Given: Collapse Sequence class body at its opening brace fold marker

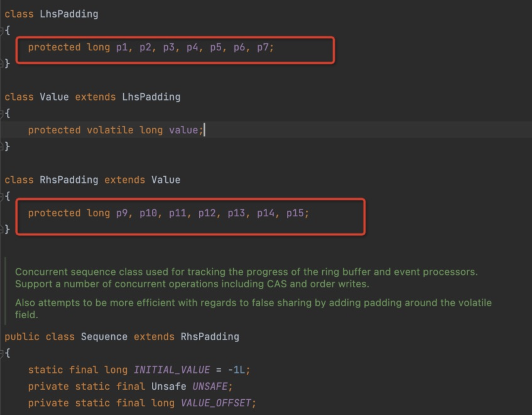Looking at the screenshot, I should pyautogui.click(x=1, y=353).
